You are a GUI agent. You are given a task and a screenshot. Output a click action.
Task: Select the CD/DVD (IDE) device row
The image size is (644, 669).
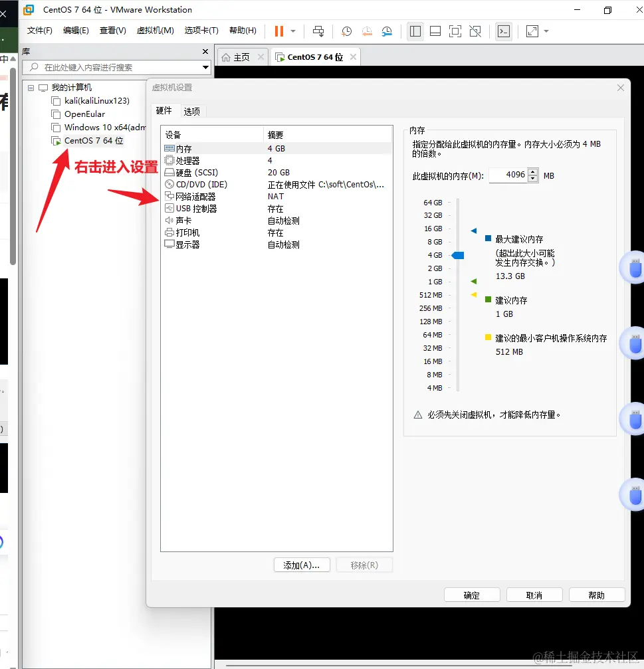tap(276, 184)
